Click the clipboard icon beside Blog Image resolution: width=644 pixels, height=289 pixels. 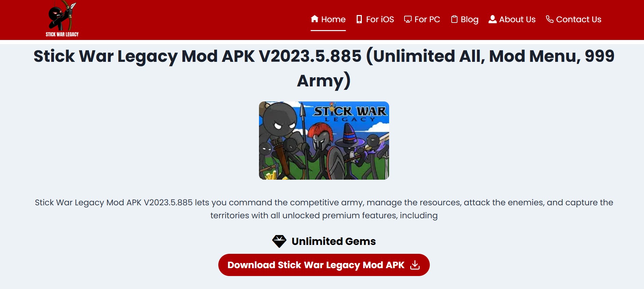(x=454, y=19)
